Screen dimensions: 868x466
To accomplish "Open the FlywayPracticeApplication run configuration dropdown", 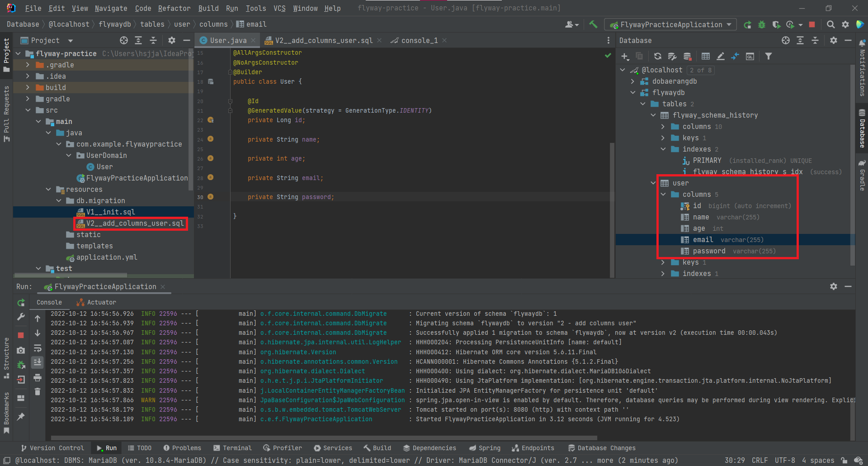I will coord(671,24).
